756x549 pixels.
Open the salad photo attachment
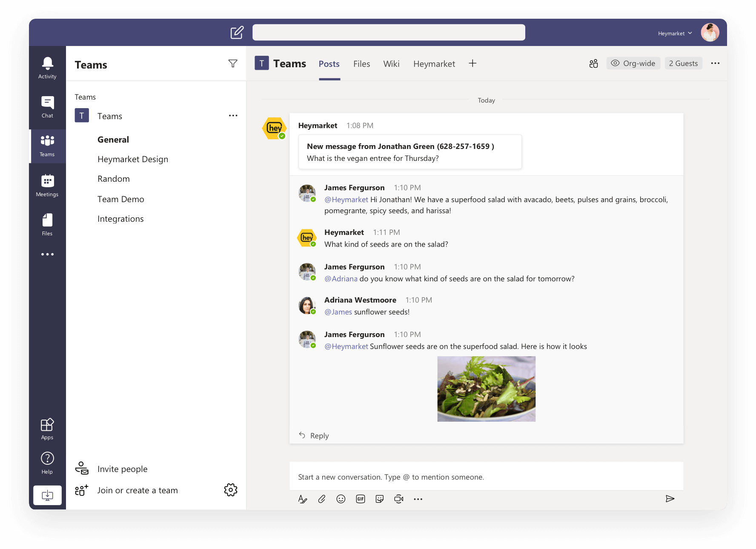point(486,389)
